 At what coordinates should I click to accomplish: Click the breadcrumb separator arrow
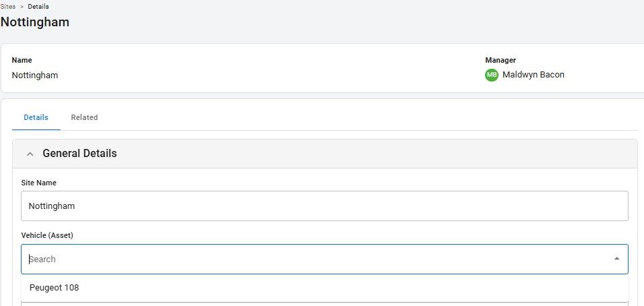click(x=22, y=7)
